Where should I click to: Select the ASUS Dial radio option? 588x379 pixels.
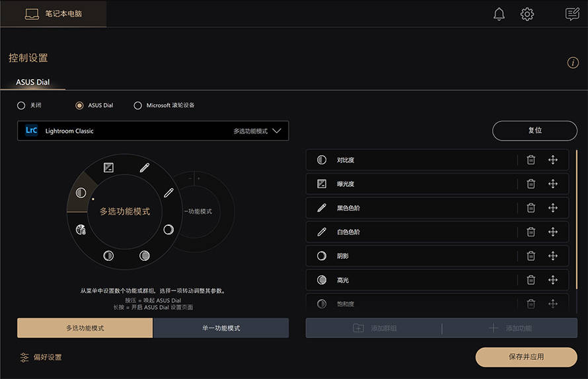[80, 105]
